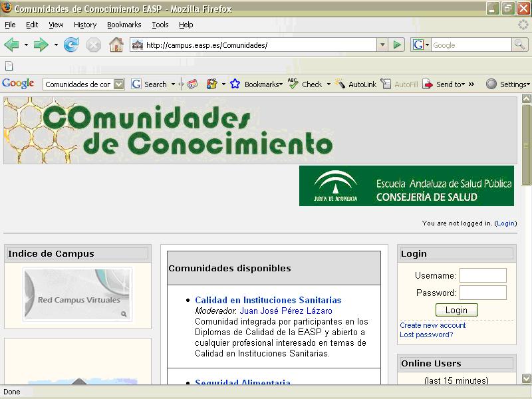This screenshot has width=532, height=399.
Task: Expand the address bar URL history dropdown
Action: click(x=382, y=45)
